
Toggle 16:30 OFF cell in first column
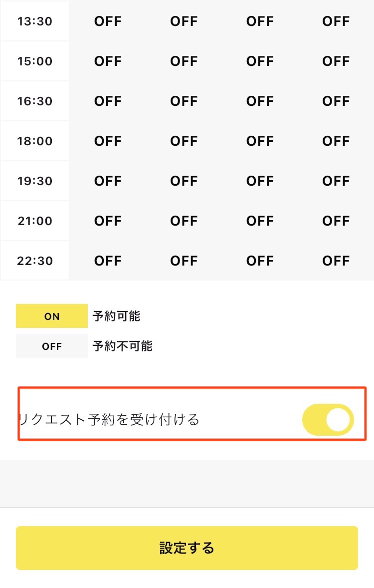pos(108,101)
